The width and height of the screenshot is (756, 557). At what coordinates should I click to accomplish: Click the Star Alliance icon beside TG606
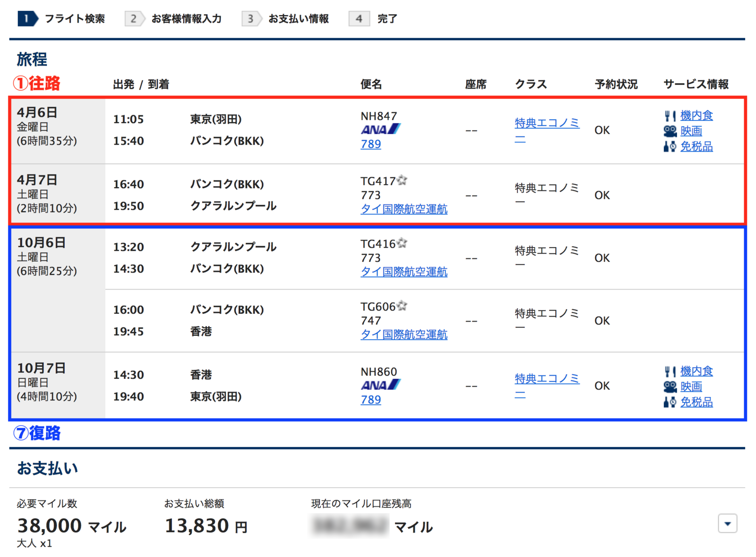pos(402,306)
